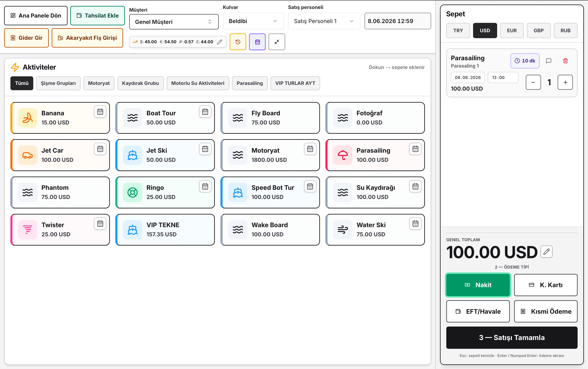
Task: Select GBP currency for the cart
Action: (538, 30)
